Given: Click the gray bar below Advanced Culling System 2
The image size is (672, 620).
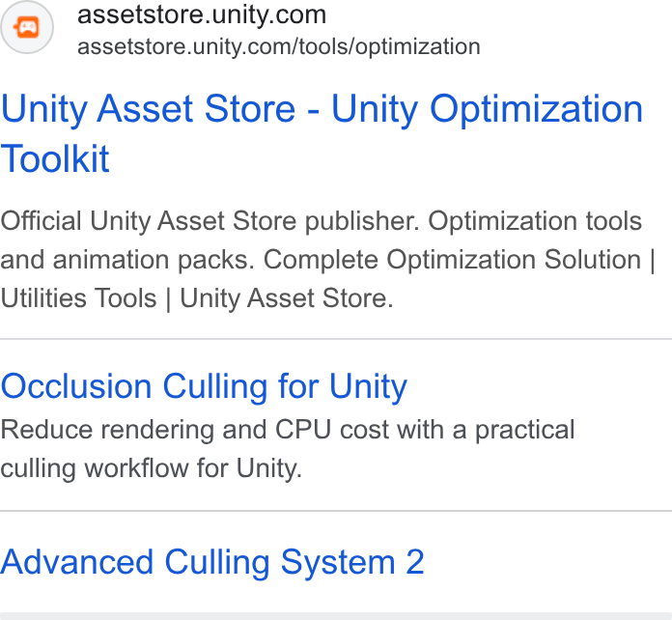Looking at the screenshot, I should click(x=336, y=616).
